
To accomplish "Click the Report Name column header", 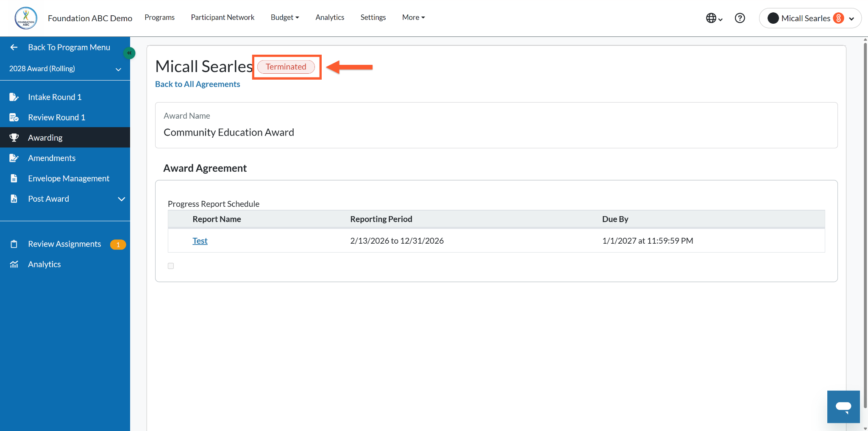I will point(217,219).
